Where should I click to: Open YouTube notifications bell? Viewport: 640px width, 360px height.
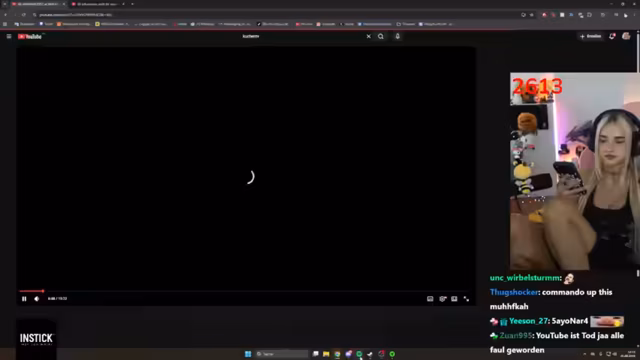pyautogui.click(x=612, y=36)
